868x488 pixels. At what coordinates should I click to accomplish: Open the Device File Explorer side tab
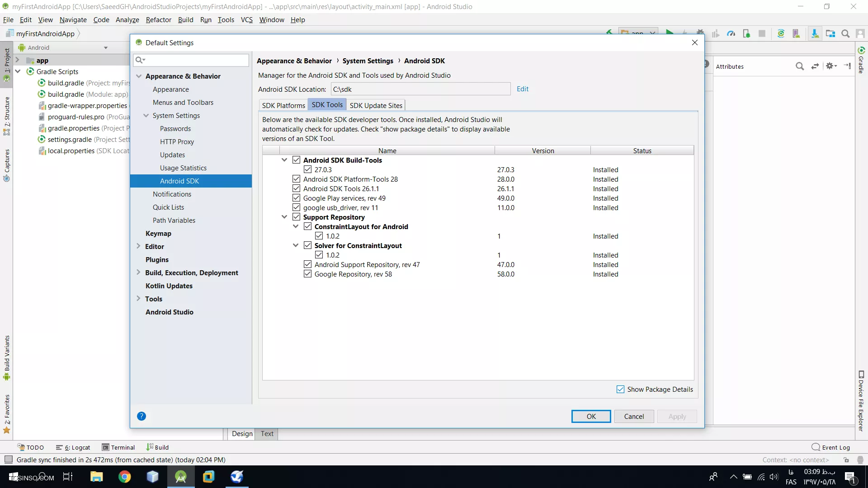[x=861, y=401]
